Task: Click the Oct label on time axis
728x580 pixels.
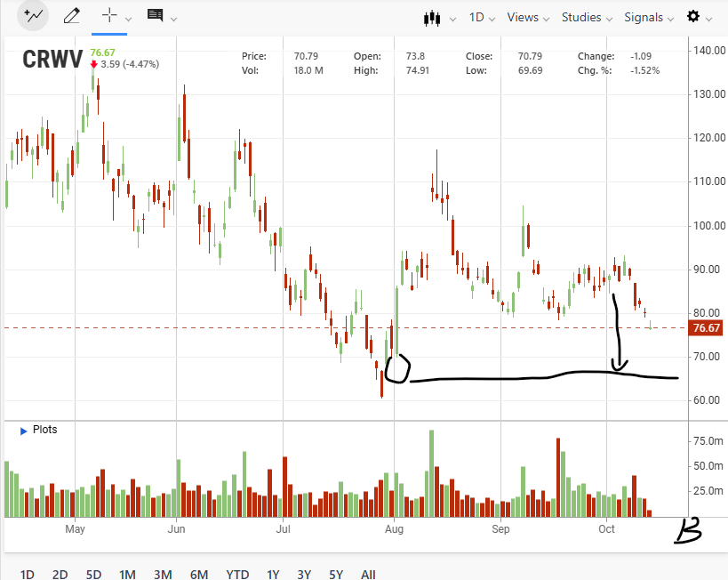Action: point(606,529)
